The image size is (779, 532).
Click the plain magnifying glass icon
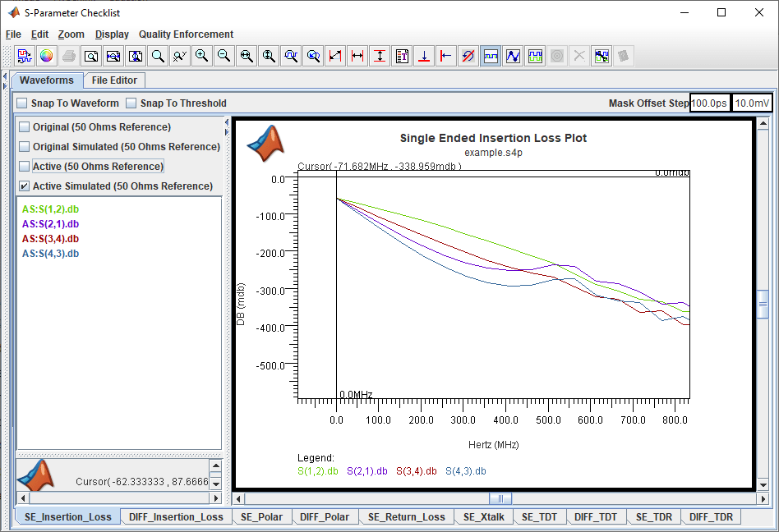pyautogui.click(x=157, y=56)
